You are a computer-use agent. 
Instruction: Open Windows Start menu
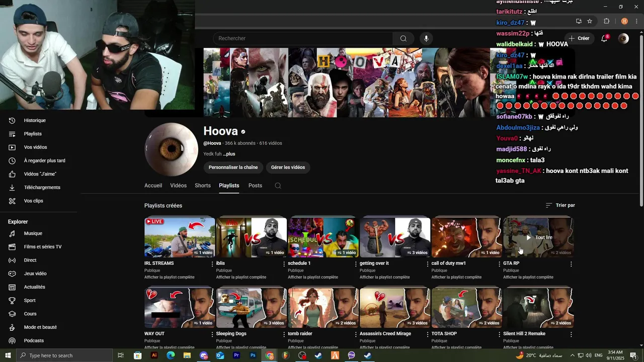pos(8,355)
